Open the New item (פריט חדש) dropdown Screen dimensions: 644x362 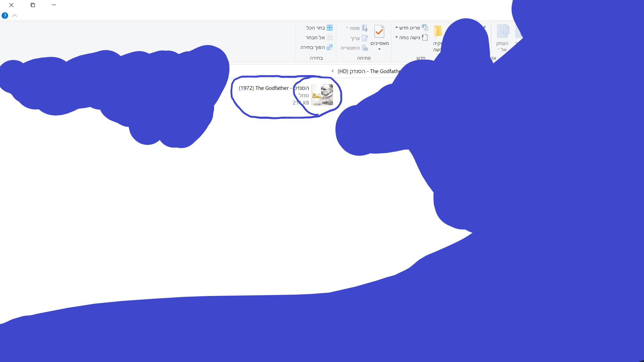coord(412,28)
